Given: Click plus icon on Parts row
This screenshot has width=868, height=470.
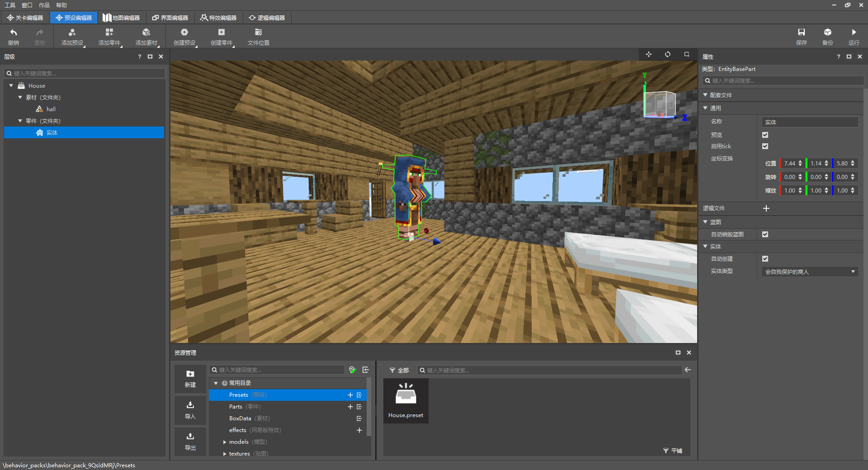Looking at the screenshot, I should [x=350, y=407].
